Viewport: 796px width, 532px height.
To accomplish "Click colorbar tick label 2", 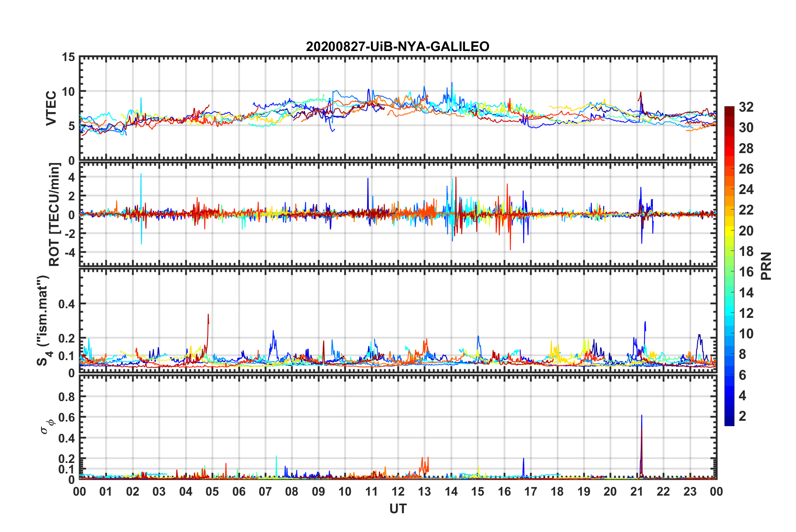I will [742, 416].
